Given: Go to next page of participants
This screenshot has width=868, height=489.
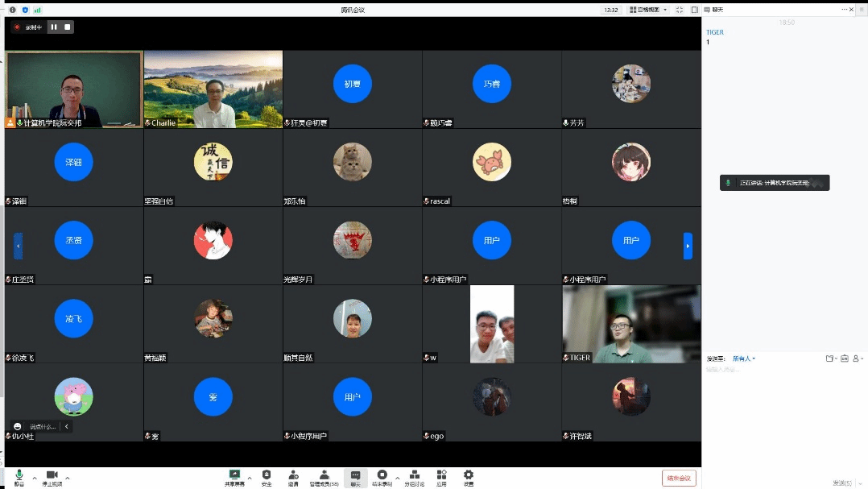Looking at the screenshot, I should pyautogui.click(x=688, y=246).
